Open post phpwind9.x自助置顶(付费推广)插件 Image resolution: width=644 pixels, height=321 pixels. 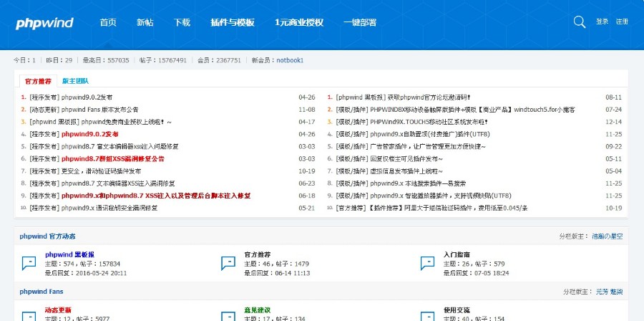(430, 134)
